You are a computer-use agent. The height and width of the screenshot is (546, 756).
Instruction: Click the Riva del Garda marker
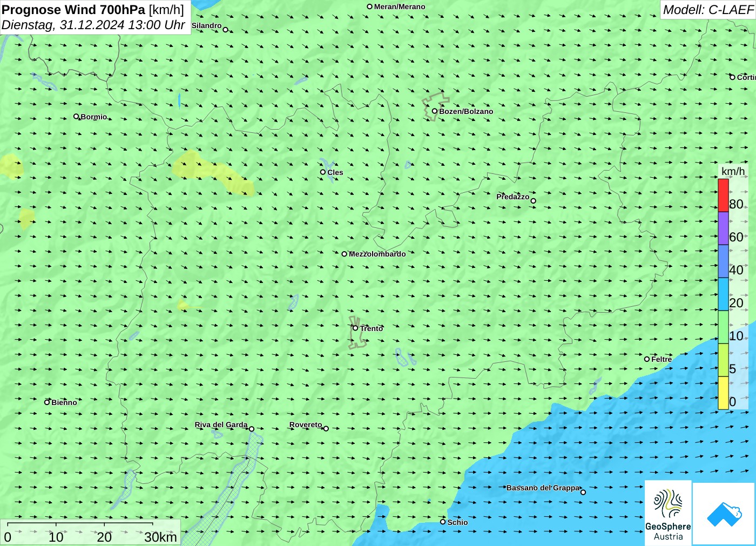click(252, 429)
